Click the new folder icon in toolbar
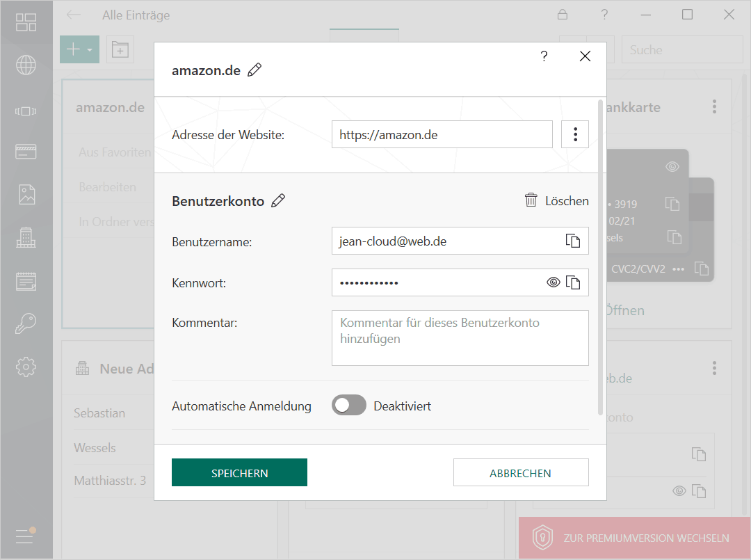 coord(120,49)
